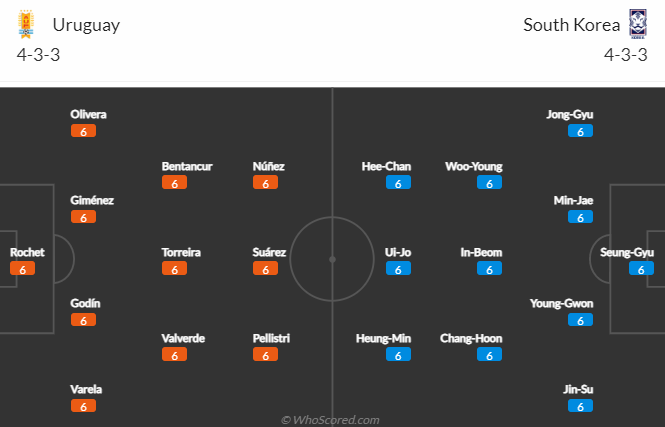Click the WhoScored.com watermark

click(330, 420)
